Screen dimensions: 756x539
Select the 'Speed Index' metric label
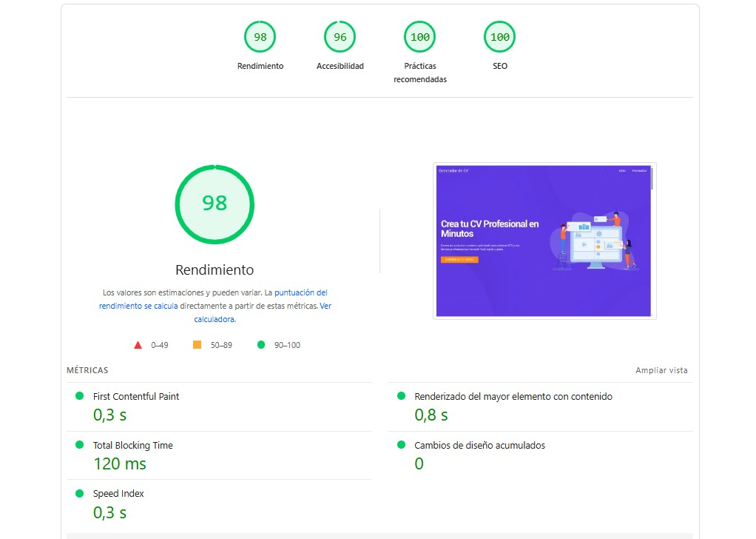coord(118,493)
